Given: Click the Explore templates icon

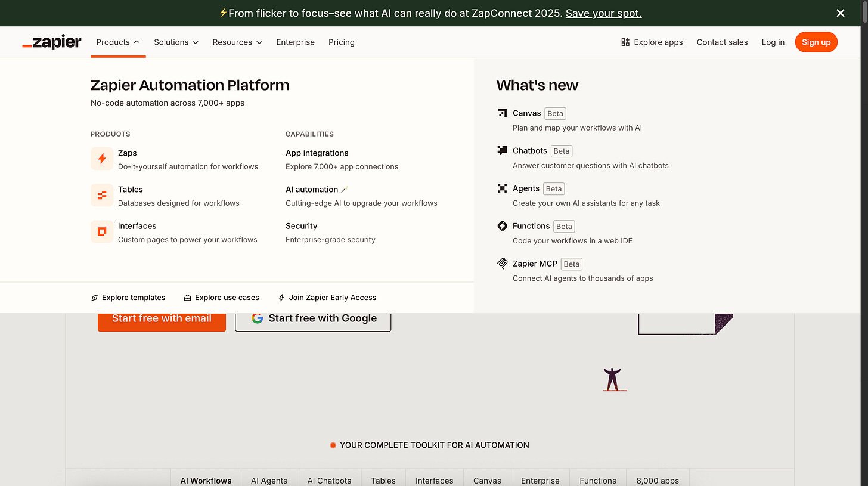Looking at the screenshot, I should tap(94, 298).
